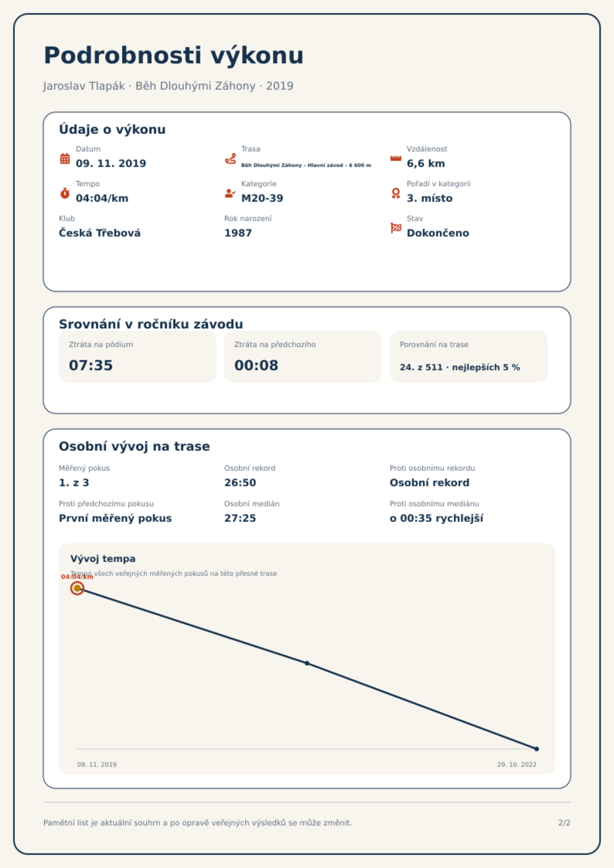Click the medal icon by Pořadí v kategorii

tap(396, 193)
